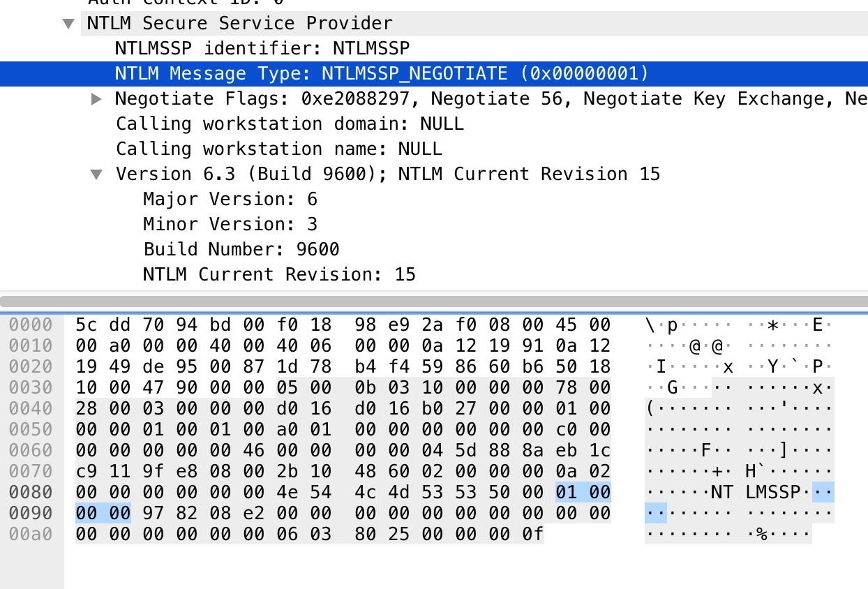
Task: Select Calling workstation name: NULL
Action: coord(278,149)
